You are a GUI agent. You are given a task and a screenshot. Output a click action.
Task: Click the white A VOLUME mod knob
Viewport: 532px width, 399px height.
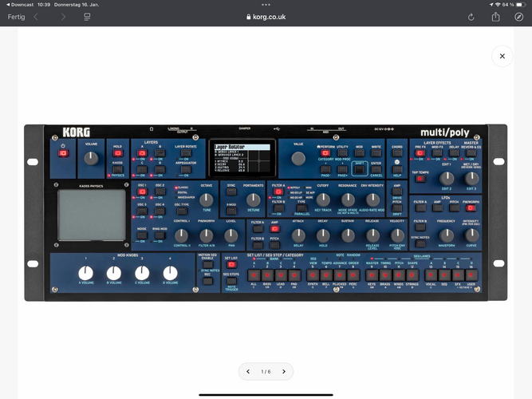click(86, 272)
